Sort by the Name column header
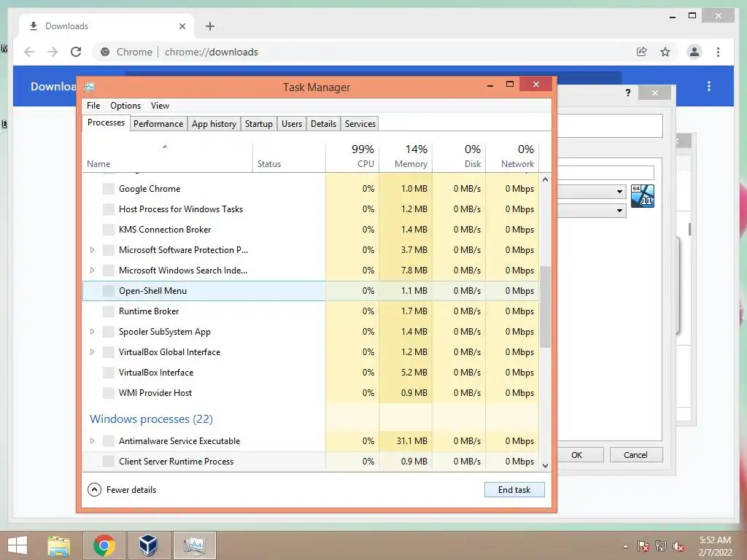The height and width of the screenshot is (560, 747). coord(167,156)
